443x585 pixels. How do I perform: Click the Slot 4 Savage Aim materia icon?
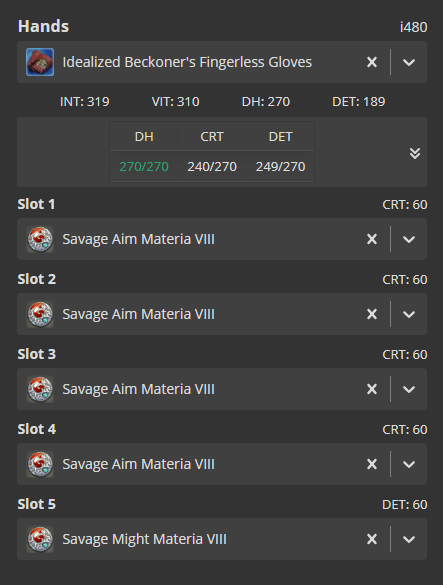click(x=40, y=464)
